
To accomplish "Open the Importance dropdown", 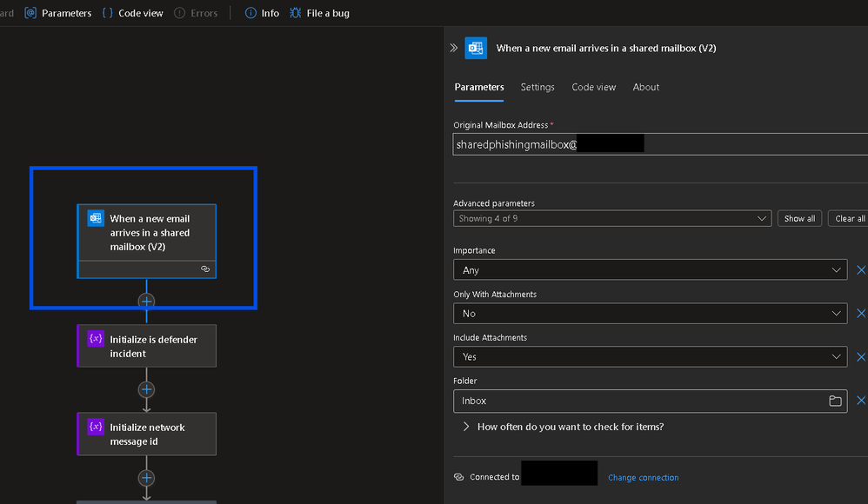I will coord(650,270).
